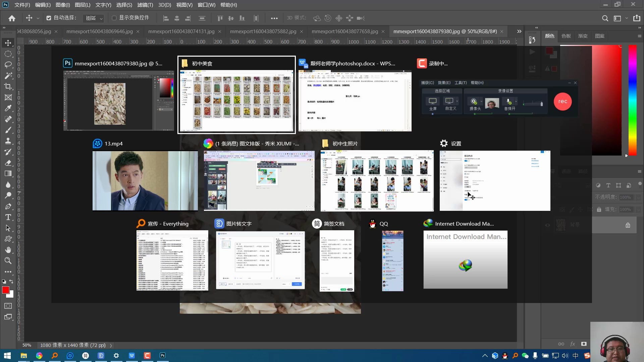Select the Eyedropper tool
The height and width of the screenshot is (362, 644).
click(x=8, y=108)
